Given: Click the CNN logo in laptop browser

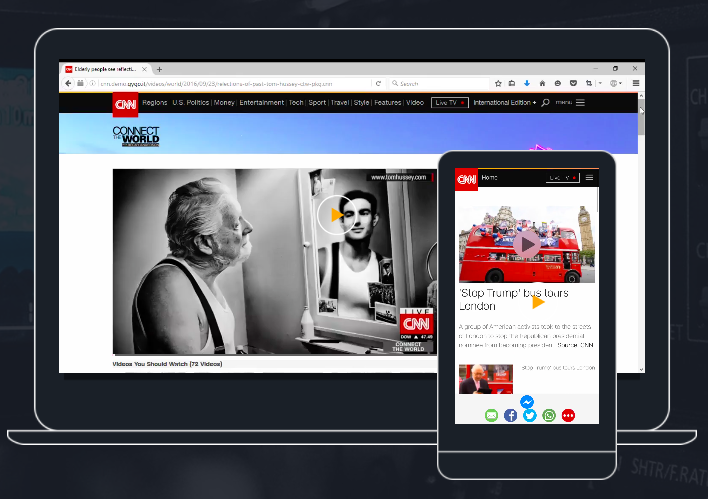Looking at the screenshot, I should point(125,105).
